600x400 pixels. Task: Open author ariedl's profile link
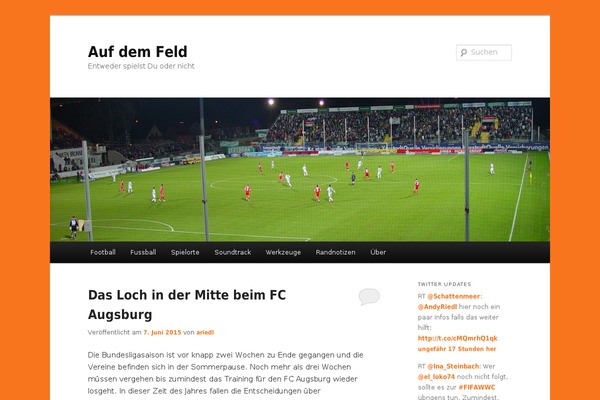coord(205,332)
